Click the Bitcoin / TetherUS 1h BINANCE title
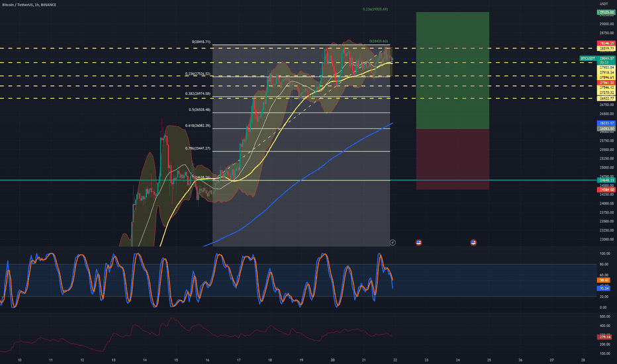The height and width of the screenshot is (364, 617). click(28, 5)
